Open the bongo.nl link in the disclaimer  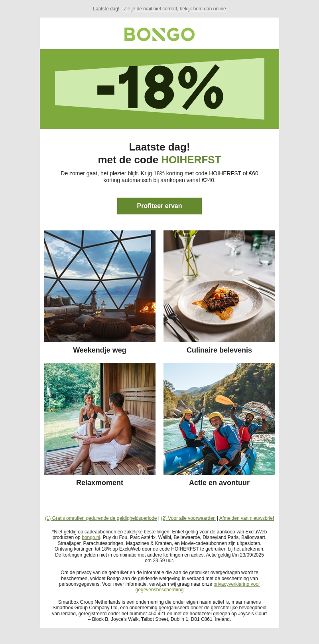[91, 537]
